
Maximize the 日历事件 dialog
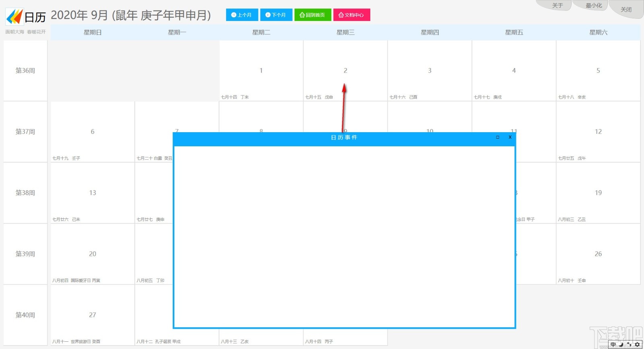pos(498,137)
